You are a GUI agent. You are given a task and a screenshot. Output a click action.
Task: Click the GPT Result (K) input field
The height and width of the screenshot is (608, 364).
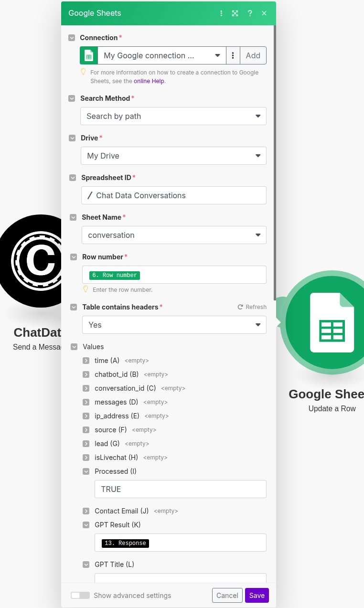[x=181, y=543]
